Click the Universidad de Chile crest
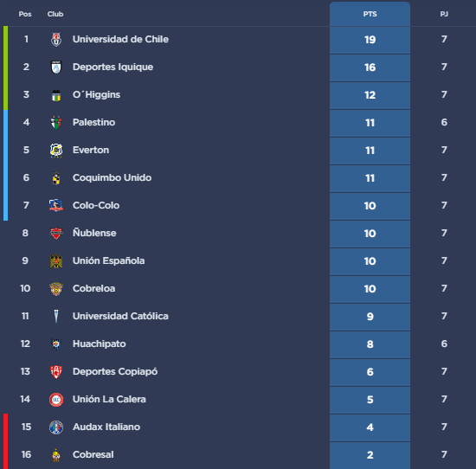 click(x=56, y=40)
